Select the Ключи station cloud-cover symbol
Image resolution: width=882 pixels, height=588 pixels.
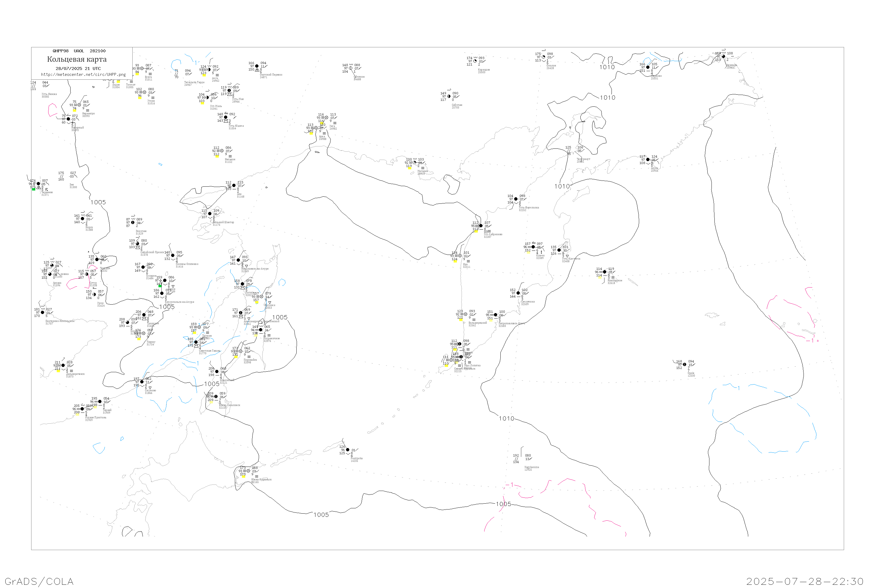click(x=533, y=247)
